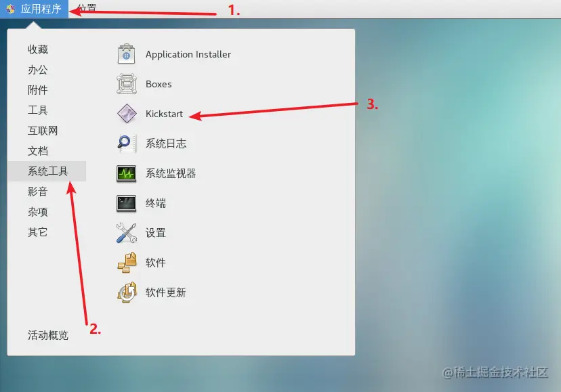Click the 系统监视器 graph icon
The image size is (561, 392).
(126, 173)
